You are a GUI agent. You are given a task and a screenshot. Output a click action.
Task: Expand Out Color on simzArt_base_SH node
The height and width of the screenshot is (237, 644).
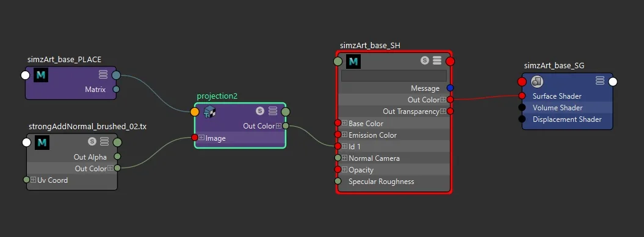click(x=443, y=100)
